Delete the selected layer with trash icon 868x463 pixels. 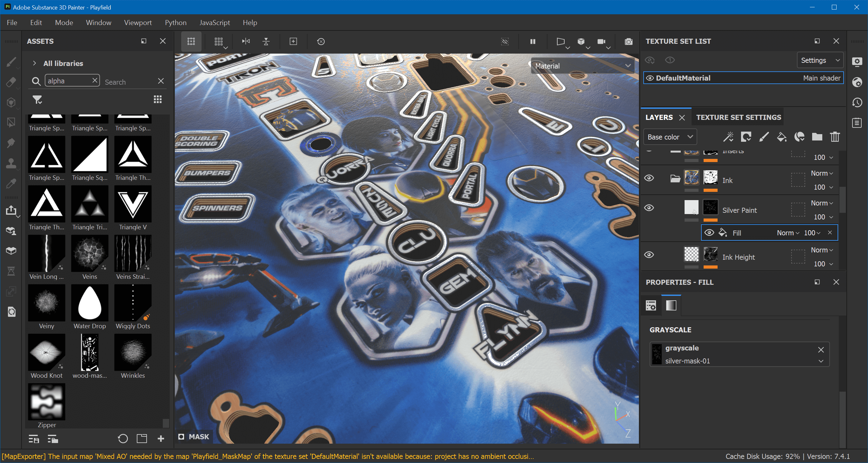pos(835,137)
